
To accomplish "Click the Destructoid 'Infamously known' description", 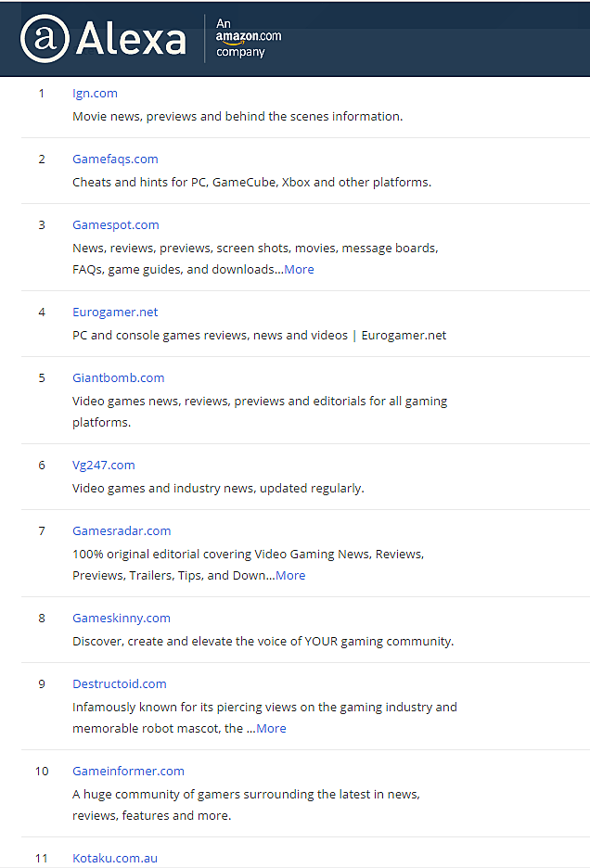I will [264, 718].
